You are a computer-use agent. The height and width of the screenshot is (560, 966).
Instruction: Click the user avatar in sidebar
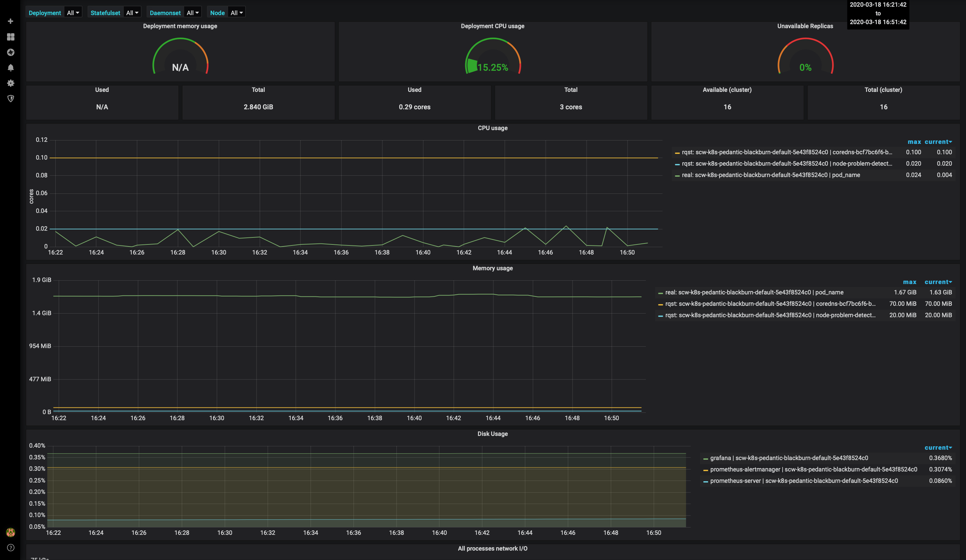pyautogui.click(x=11, y=532)
